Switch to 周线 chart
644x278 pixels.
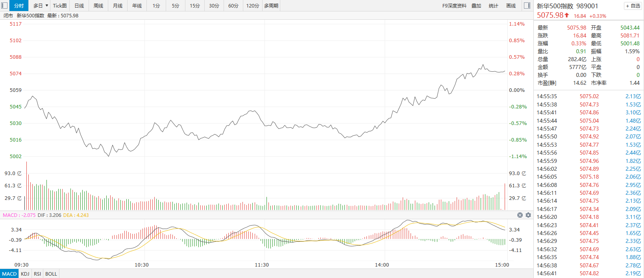[x=98, y=6]
